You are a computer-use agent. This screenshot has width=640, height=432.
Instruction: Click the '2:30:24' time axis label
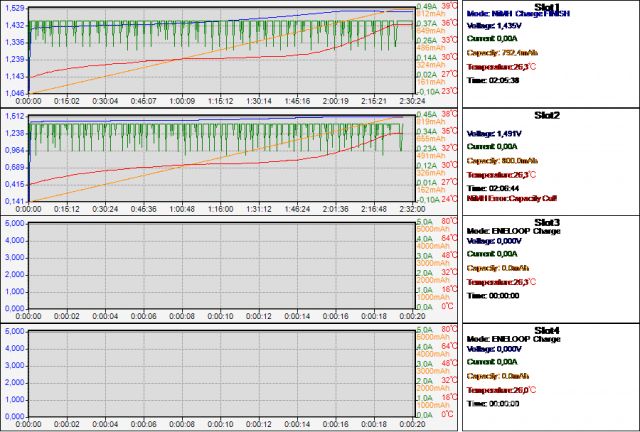412,101
